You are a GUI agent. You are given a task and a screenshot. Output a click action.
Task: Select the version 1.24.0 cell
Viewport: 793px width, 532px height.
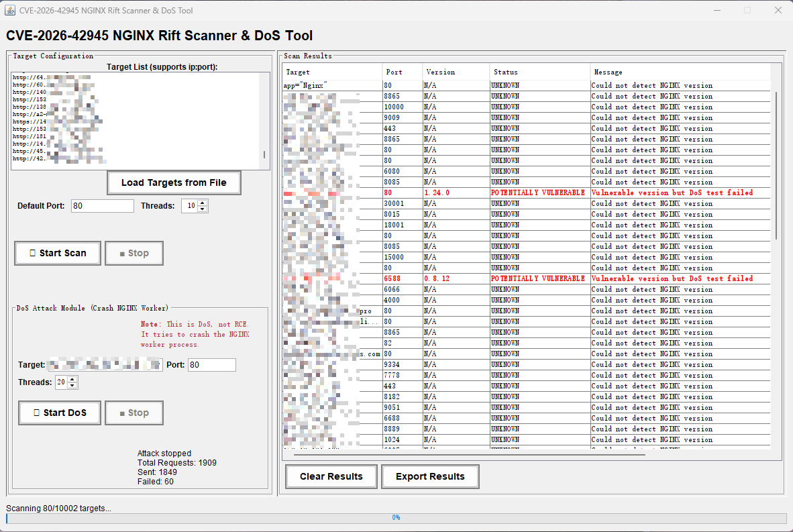456,193
